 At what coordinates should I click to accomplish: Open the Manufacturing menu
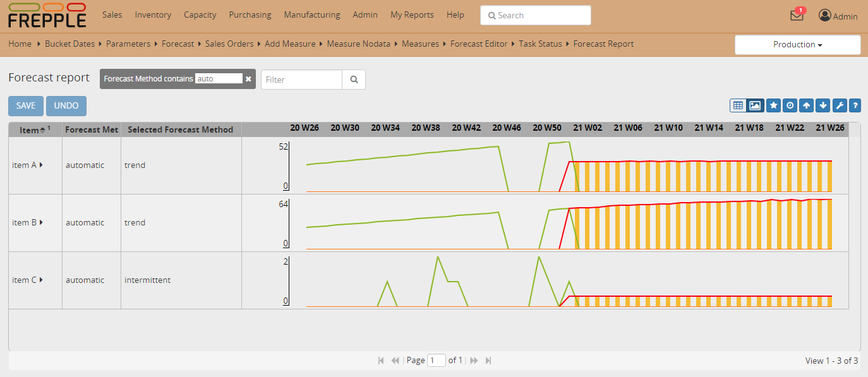(x=311, y=15)
